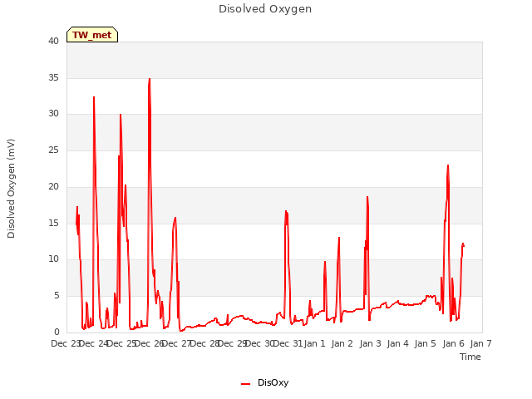Viewport: 532px width, 399px height.
Task: Click the red DisOxy legend line marker
Action: (x=245, y=384)
